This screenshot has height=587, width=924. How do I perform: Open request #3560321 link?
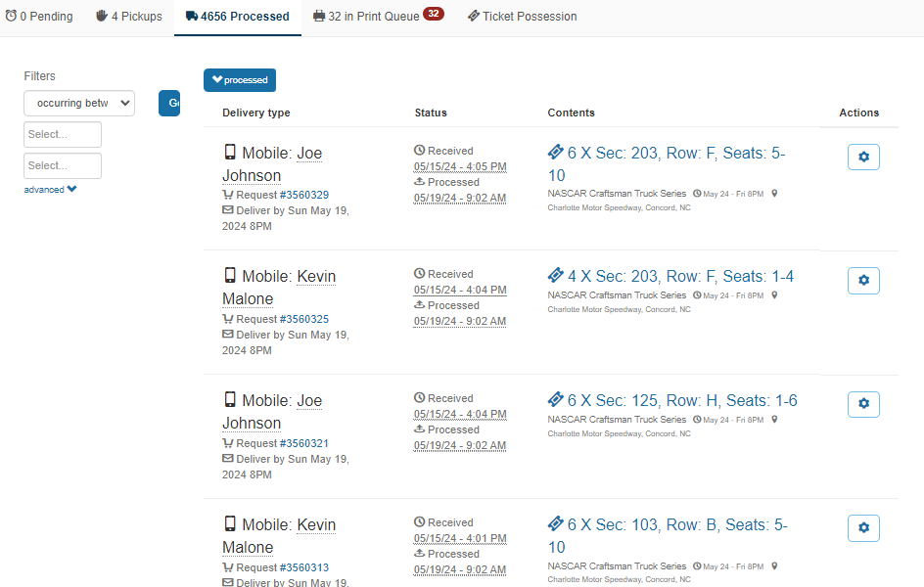(x=303, y=443)
